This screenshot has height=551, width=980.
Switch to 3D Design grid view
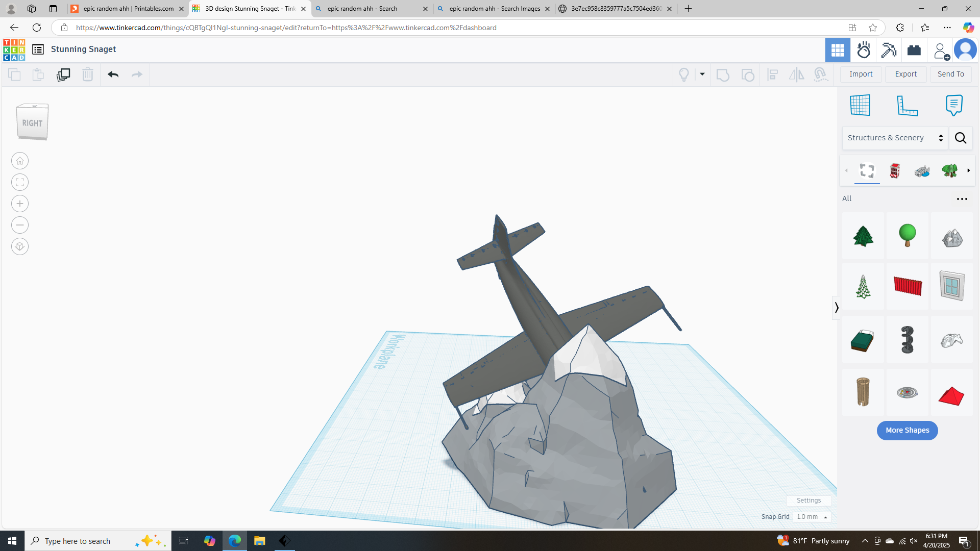click(x=838, y=50)
